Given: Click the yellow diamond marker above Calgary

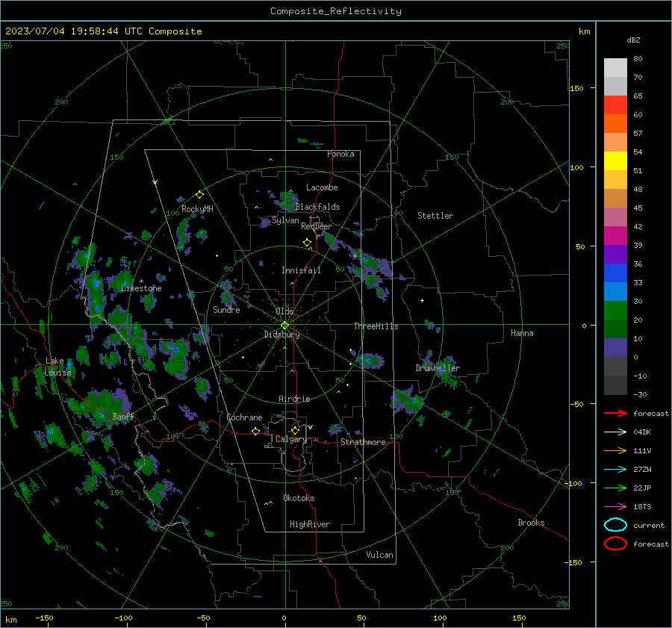Looking at the screenshot, I should point(295,430).
